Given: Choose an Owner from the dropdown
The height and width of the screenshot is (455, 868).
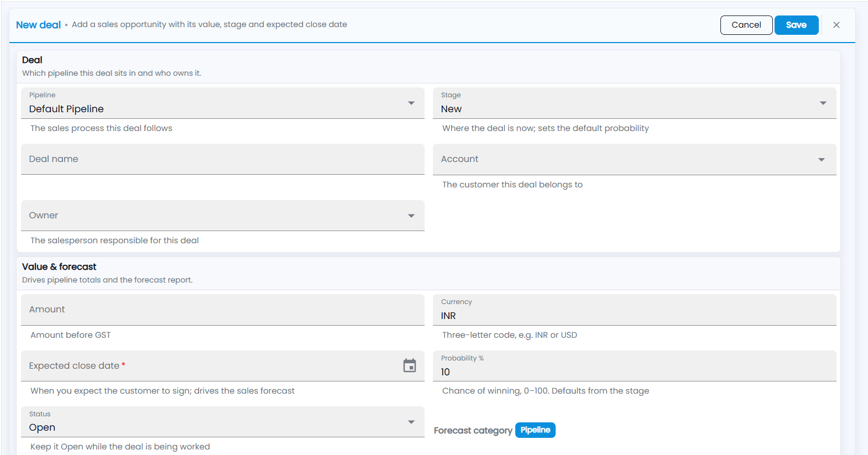Looking at the screenshot, I should coord(223,216).
